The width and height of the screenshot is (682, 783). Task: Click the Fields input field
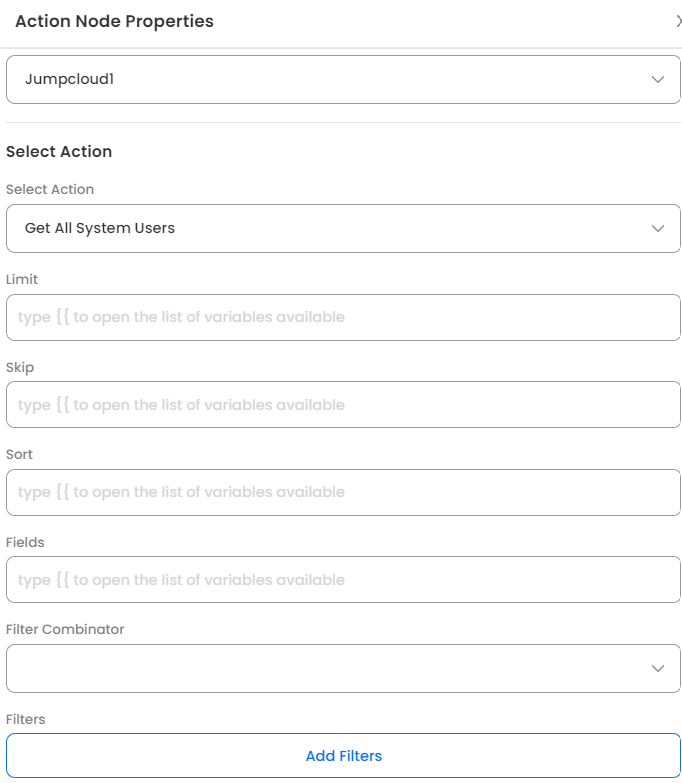coord(343,580)
